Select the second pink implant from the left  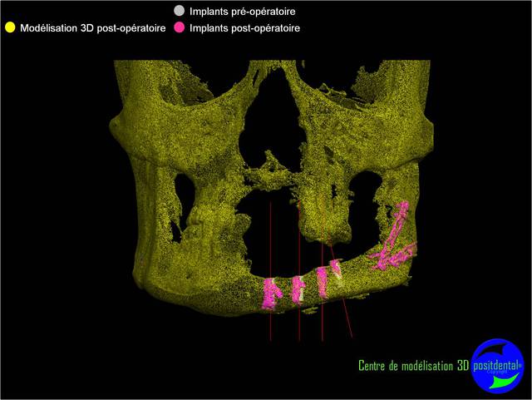coord(299,289)
